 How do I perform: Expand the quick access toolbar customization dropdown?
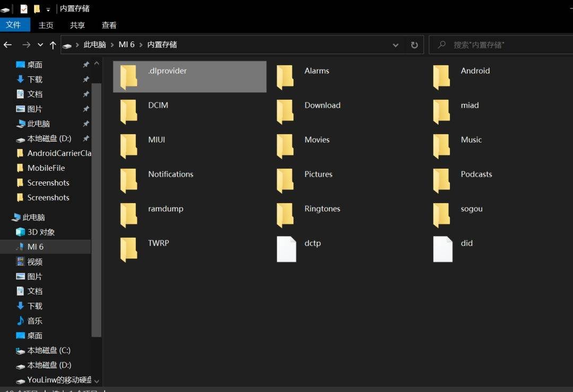(48, 9)
